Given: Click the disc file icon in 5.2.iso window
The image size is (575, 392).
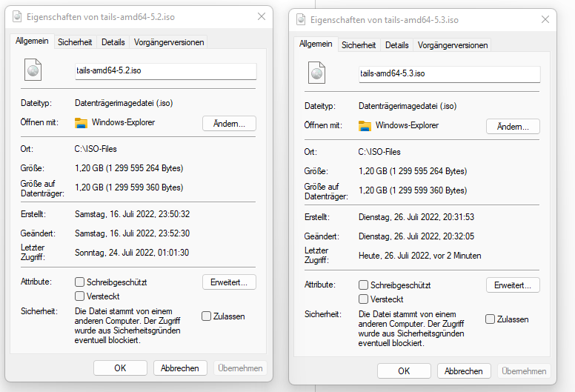Looking at the screenshot, I should (x=33, y=70).
